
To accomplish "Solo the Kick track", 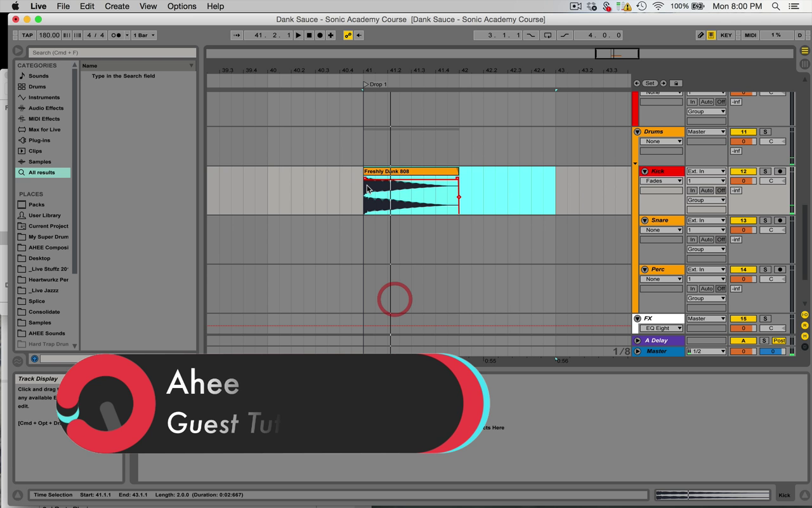I will 765,171.
